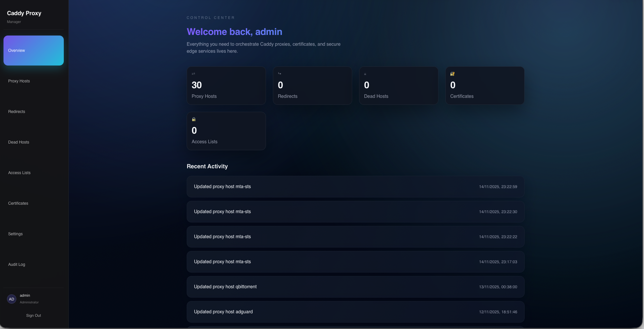Image resolution: width=644 pixels, height=329 pixels.
Task: Open Settings from the sidebar
Action: click(15, 234)
